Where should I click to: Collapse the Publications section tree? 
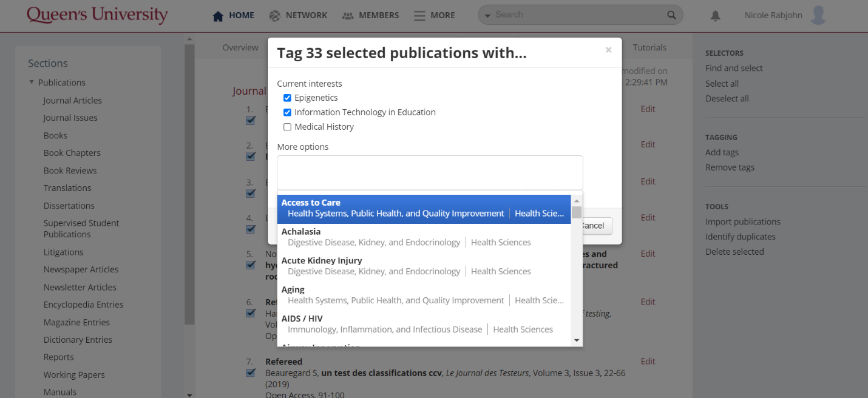[32, 83]
